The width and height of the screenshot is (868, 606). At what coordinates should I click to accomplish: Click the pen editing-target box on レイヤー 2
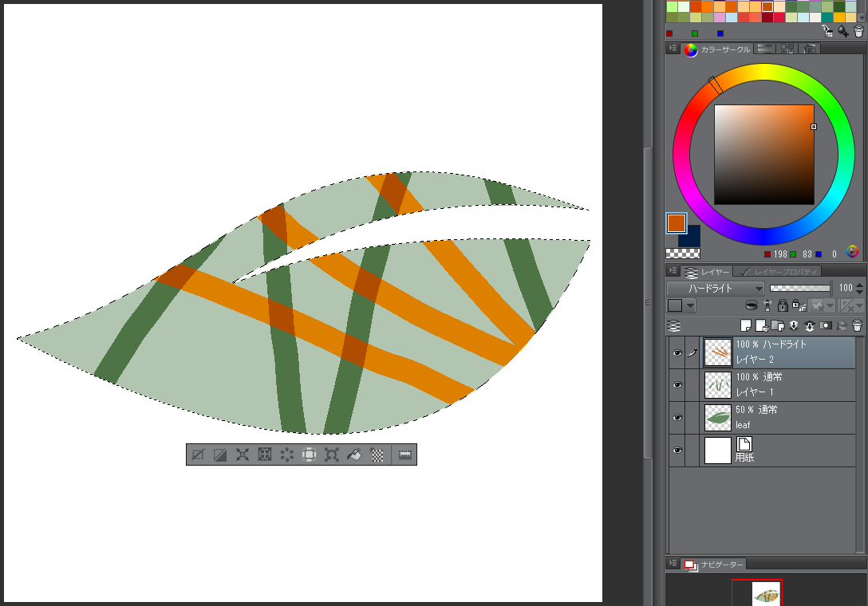point(692,353)
